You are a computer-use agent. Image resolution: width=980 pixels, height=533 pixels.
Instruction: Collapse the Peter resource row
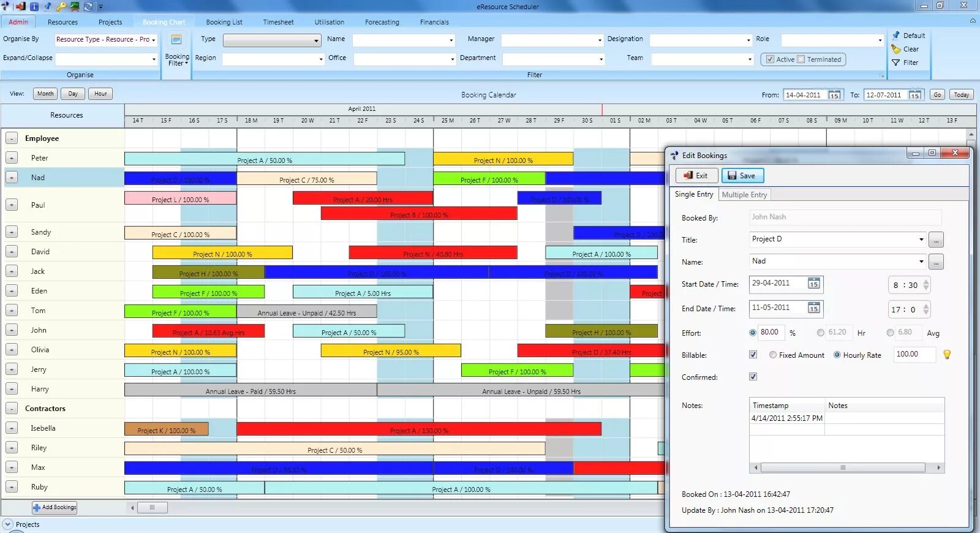(11, 158)
